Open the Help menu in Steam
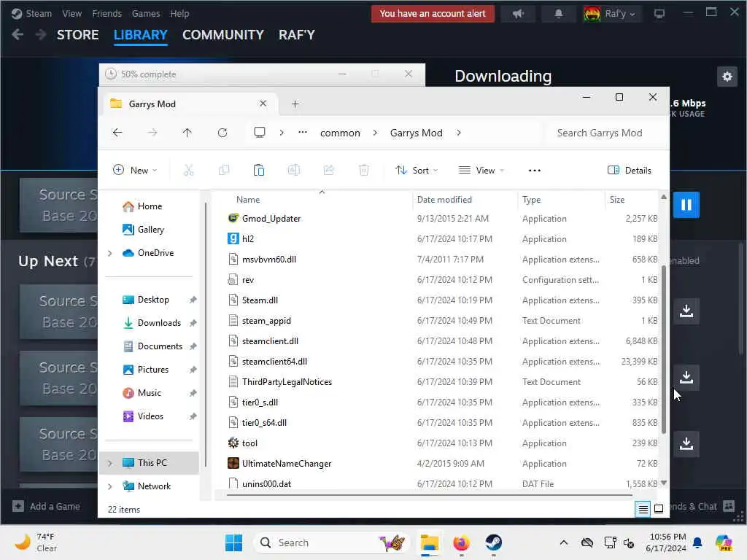Image resolution: width=747 pixels, height=560 pixels. click(x=179, y=14)
